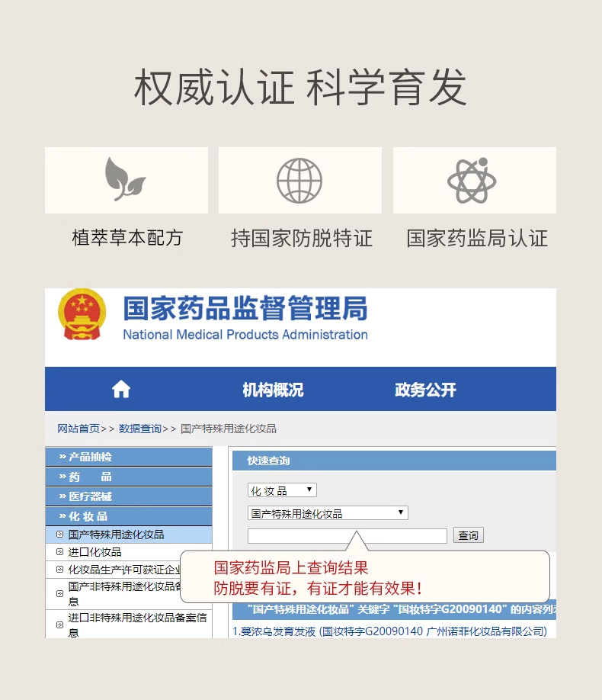The width and height of the screenshot is (602, 700).
Task: Open the 政务公开 menu item
Action: pos(425,390)
